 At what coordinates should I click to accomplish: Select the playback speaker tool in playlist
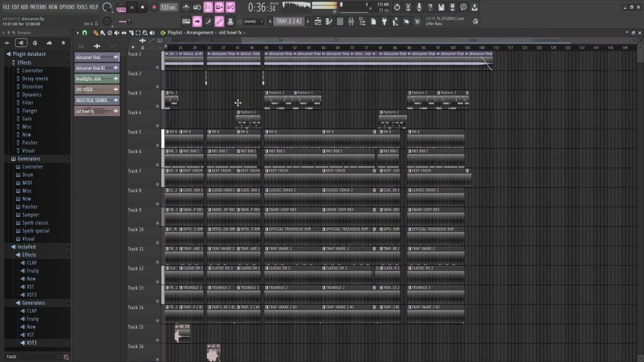152,33
